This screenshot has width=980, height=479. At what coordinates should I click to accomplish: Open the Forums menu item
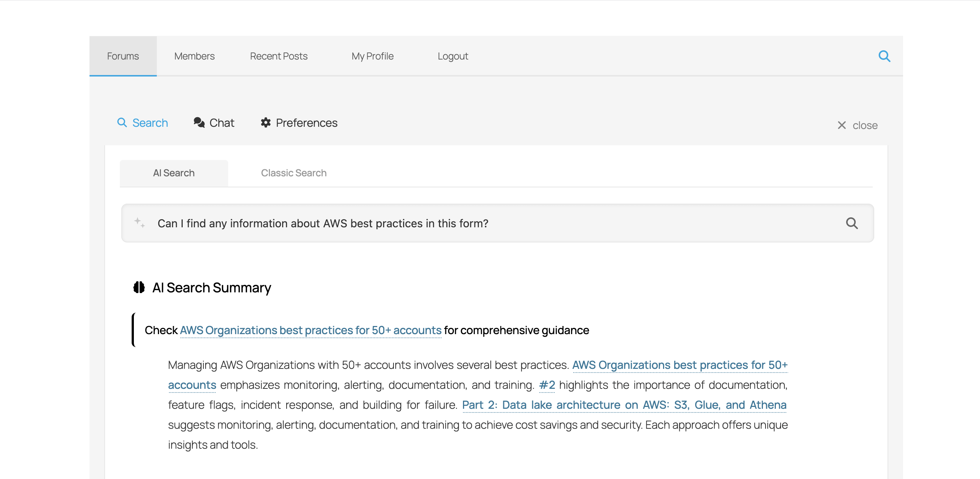tap(122, 56)
